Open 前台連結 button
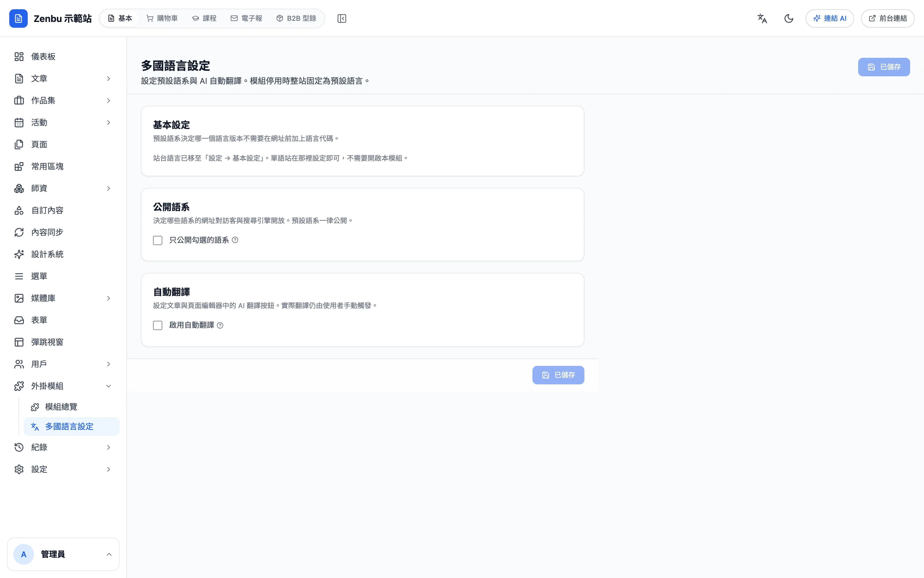This screenshot has width=924, height=578. [x=888, y=18]
